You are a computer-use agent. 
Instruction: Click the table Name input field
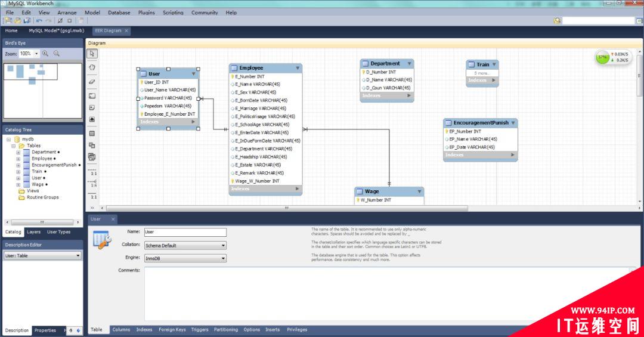coord(185,232)
